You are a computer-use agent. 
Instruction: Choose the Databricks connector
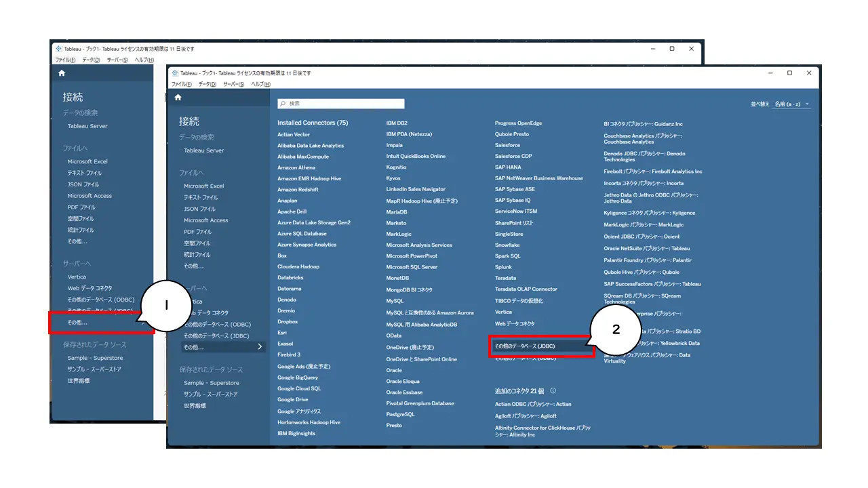pos(290,278)
